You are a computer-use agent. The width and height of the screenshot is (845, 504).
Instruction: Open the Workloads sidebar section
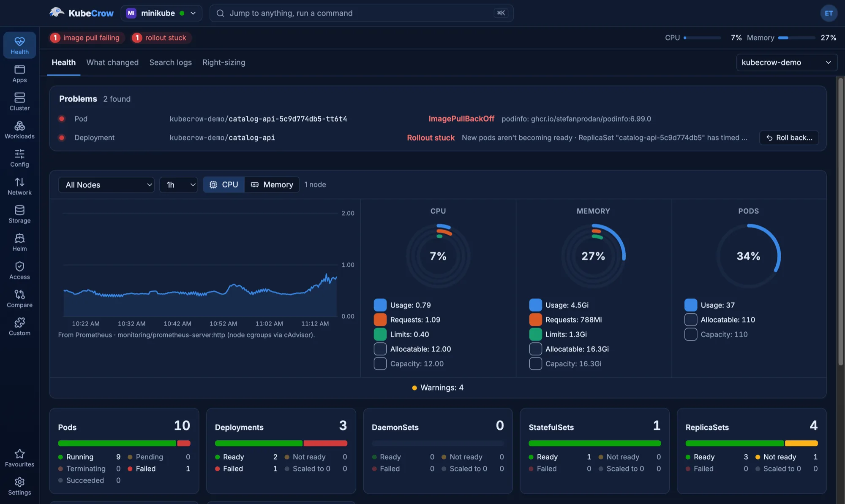coord(19,130)
